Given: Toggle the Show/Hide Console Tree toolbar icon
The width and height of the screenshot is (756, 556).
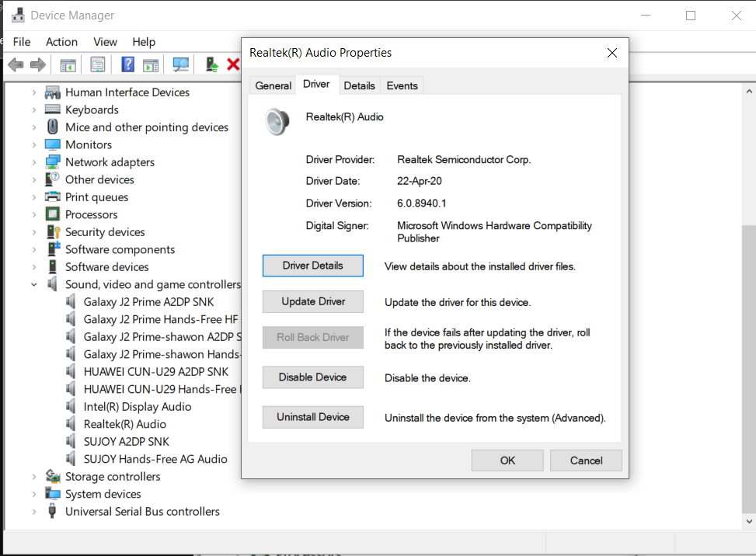Looking at the screenshot, I should 68,64.
